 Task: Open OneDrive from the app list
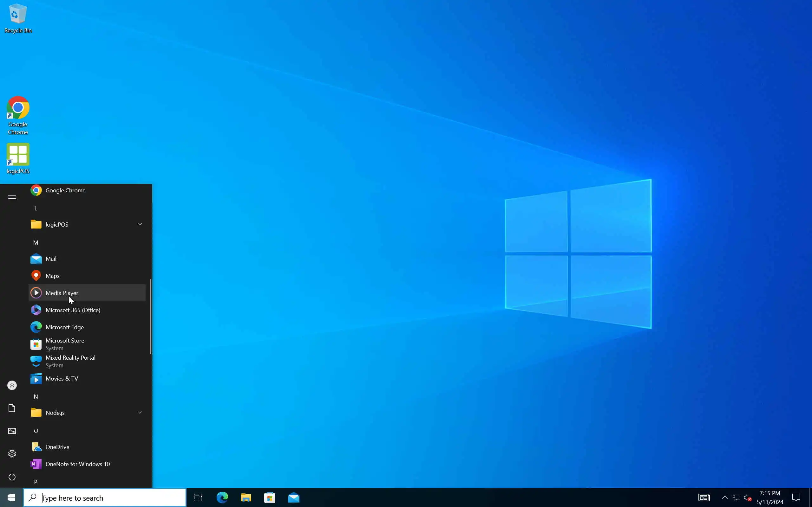point(57,447)
